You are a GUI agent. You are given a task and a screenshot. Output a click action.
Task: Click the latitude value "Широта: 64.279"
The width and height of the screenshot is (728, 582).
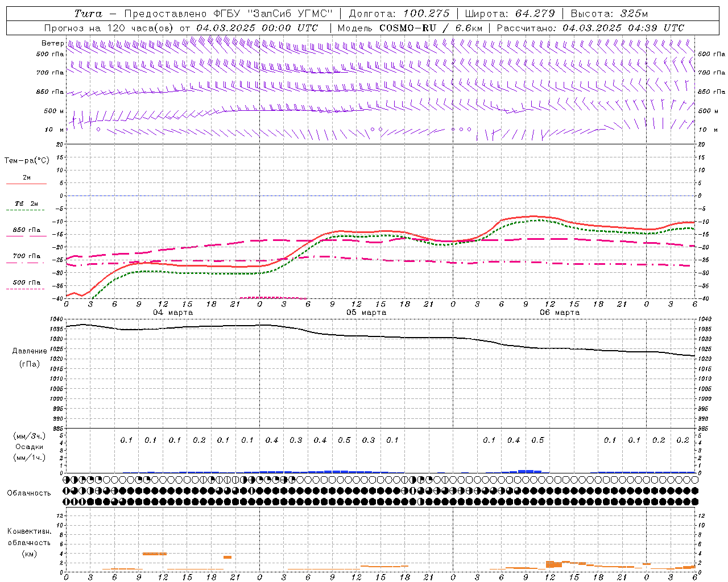pos(510,14)
